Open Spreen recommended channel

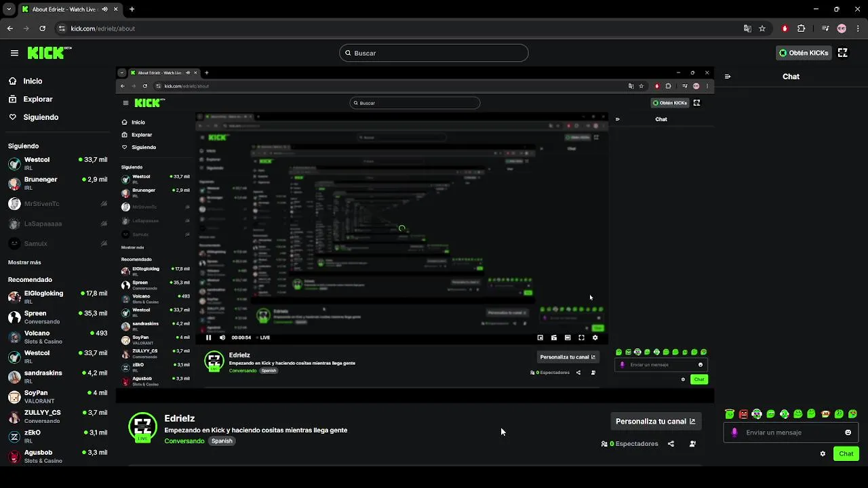[x=57, y=317]
